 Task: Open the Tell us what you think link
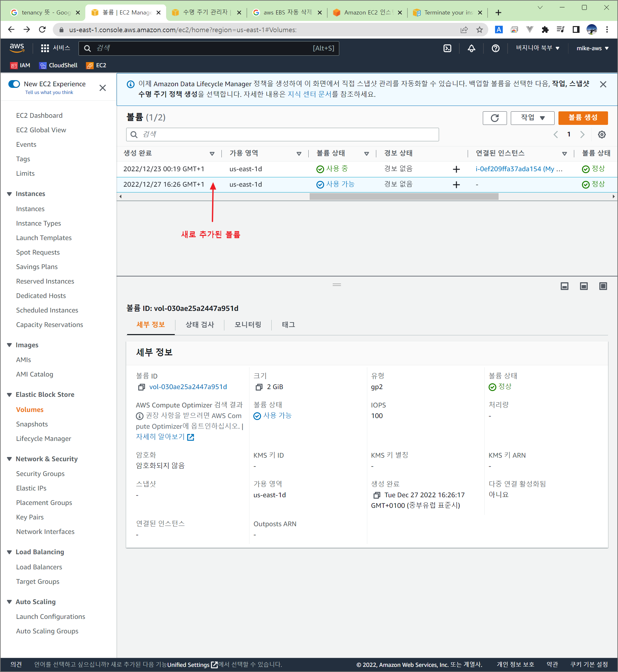tap(49, 93)
